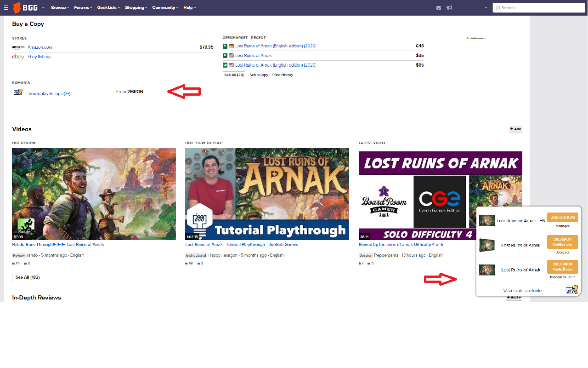This screenshot has width=588, height=368.
Task: Click the eBay store logo
Action: (18, 57)
